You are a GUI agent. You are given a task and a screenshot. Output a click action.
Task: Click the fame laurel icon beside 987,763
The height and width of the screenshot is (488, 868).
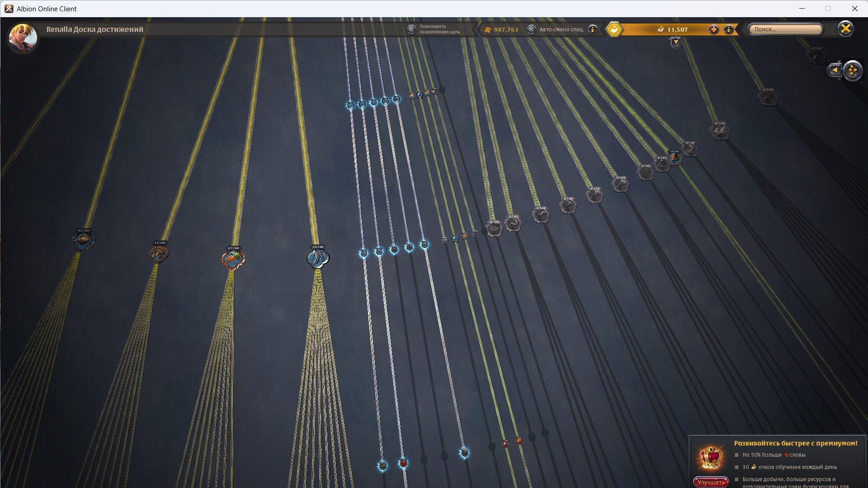click(x=488, y=30)
